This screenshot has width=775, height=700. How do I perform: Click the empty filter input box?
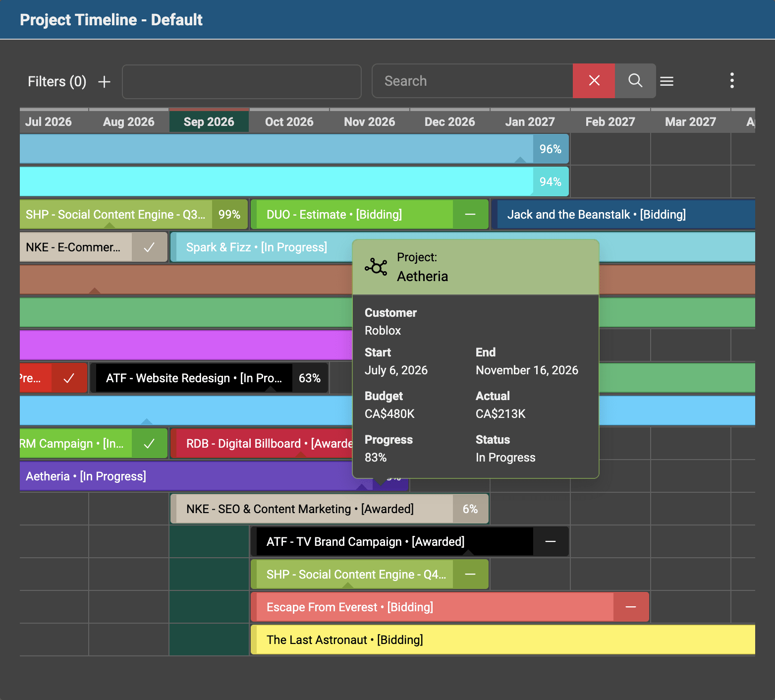pyautogui.click(x=242, y=82)
